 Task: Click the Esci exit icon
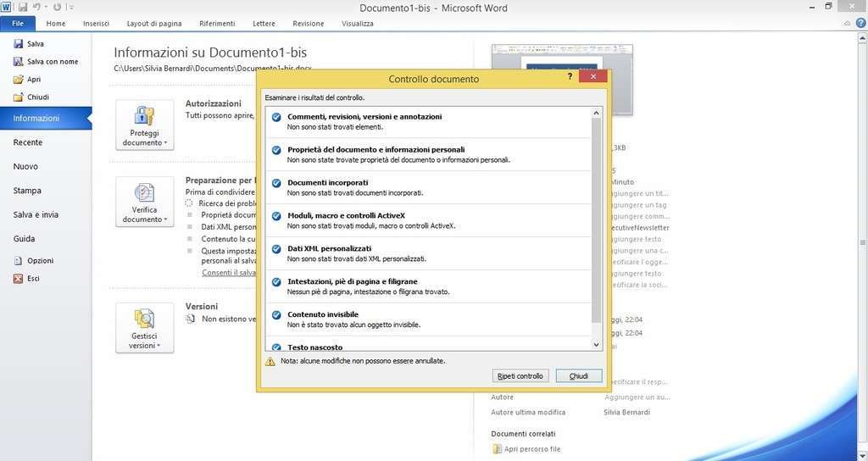coord(19,279)
